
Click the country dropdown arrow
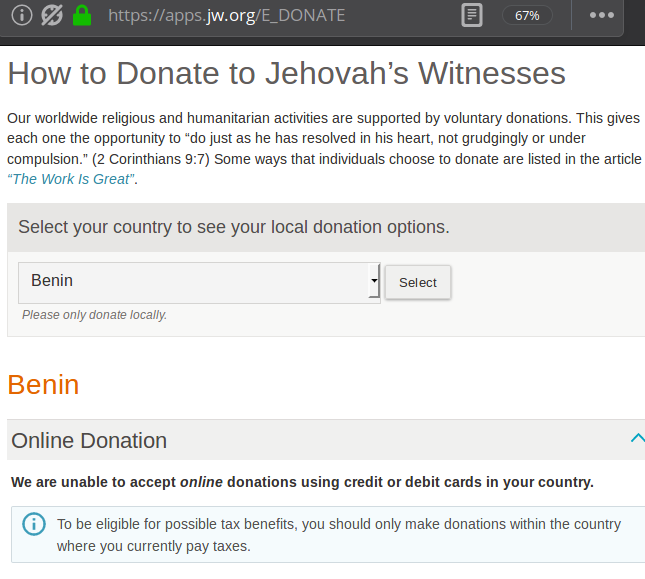[x=374, y=282]
